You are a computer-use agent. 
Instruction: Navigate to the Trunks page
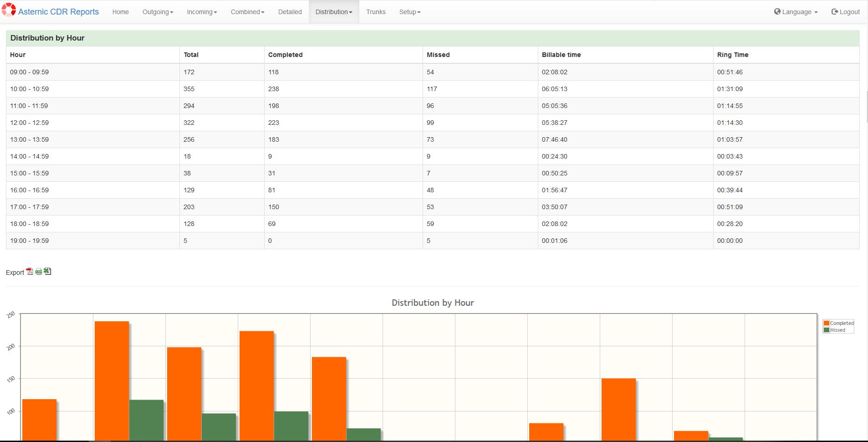[376, 12]
